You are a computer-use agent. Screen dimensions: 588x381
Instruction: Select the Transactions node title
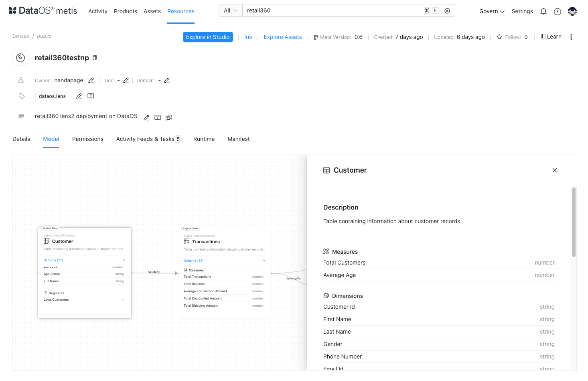pyautogui.click(x=206, y=242)
